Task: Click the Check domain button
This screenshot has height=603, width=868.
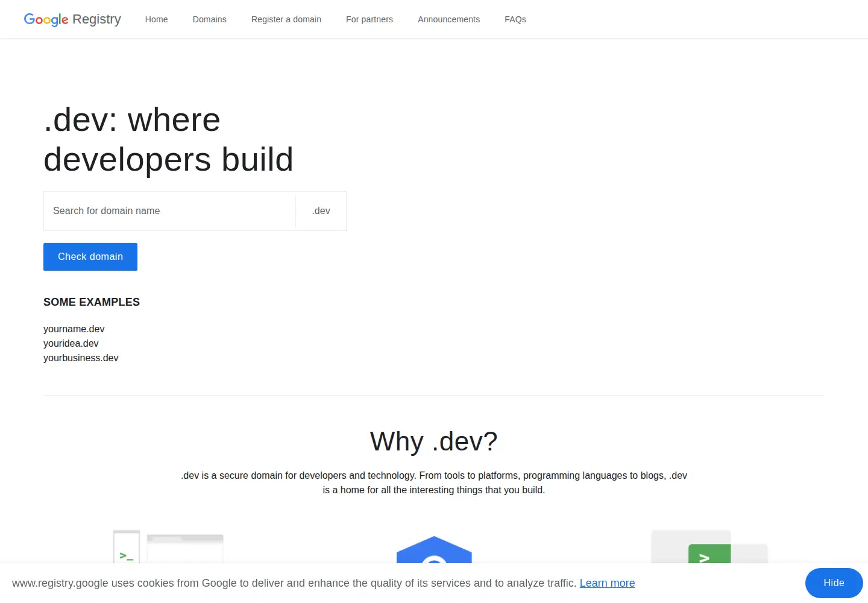Action: [x=90, y=257]
